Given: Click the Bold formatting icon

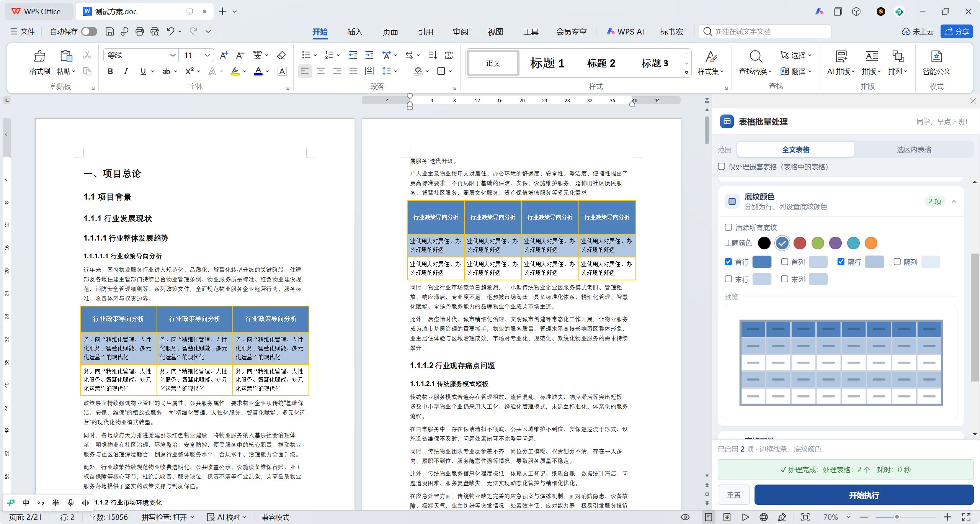Looking at the screenshot, I should click(110, 71).
